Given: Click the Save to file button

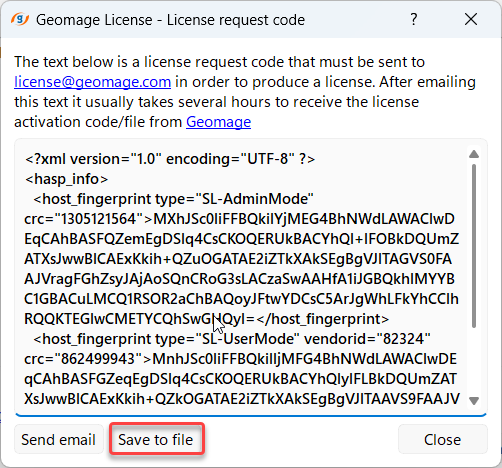Looking at the screenshot, I should point(156,439).
